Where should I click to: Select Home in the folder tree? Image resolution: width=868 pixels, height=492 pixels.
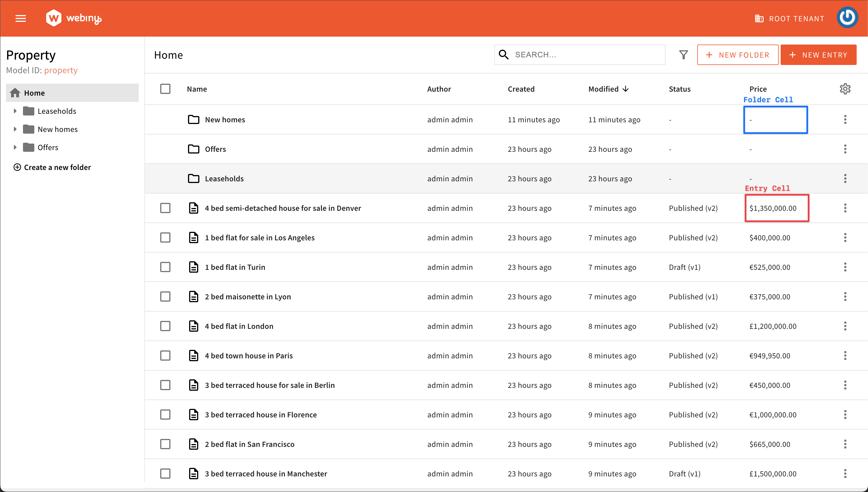pos(34,93)
